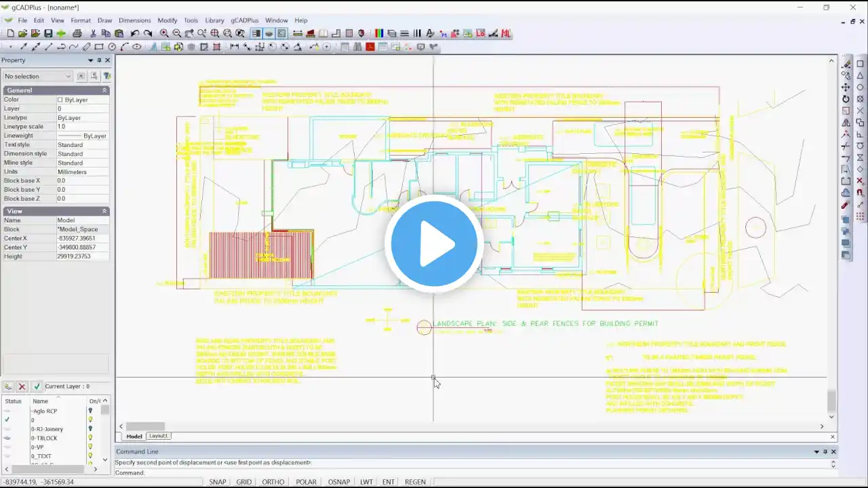
Task: Select the Mirror tool in the right toolbar
Action: (x=846, y=123)
